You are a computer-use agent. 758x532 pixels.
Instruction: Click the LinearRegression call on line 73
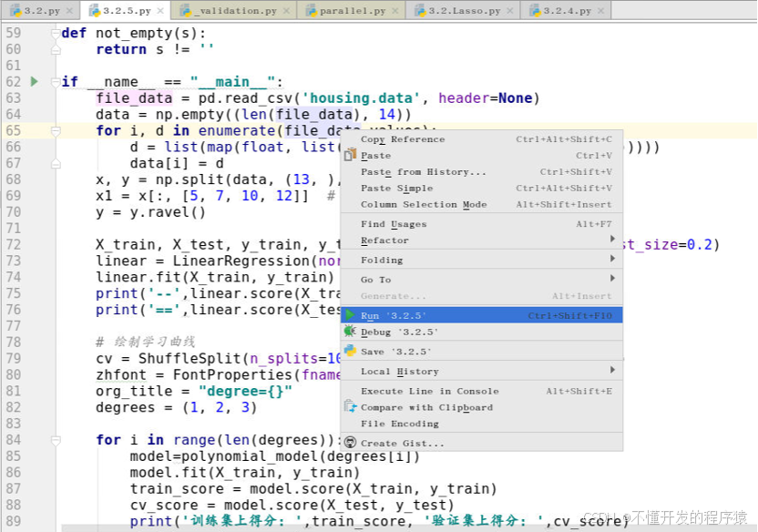point(243,261)
